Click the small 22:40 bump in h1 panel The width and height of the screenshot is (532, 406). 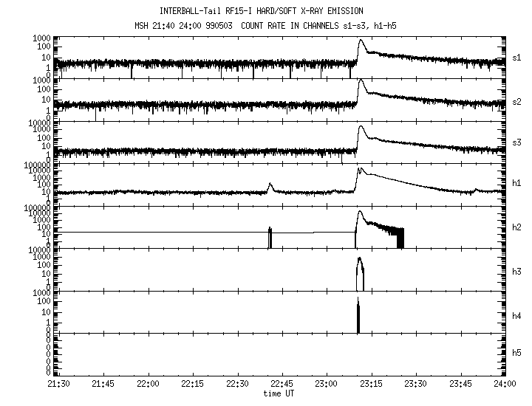(x=270, y=185)
